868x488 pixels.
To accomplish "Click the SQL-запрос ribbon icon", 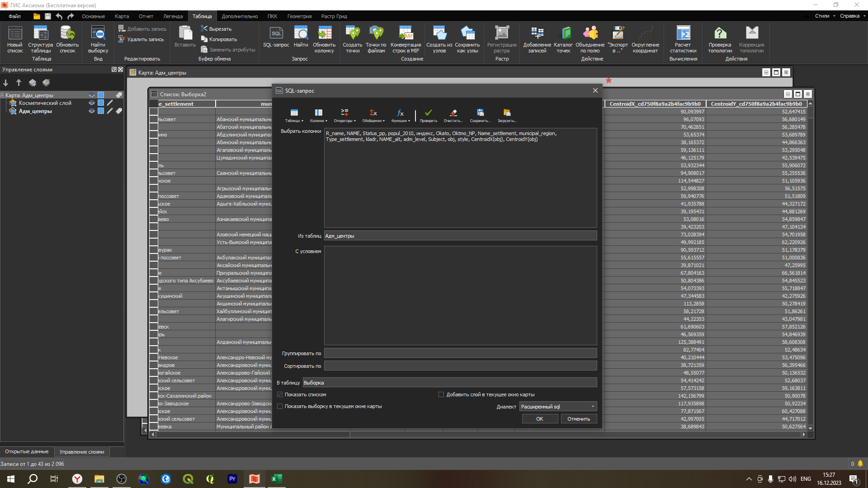I will tap(276, 34).
